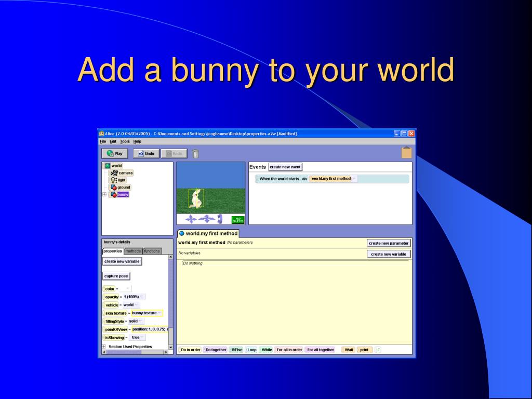Click 'When the world starts, do' text
This screenshot has width=532, height=399.
(283, 179)
